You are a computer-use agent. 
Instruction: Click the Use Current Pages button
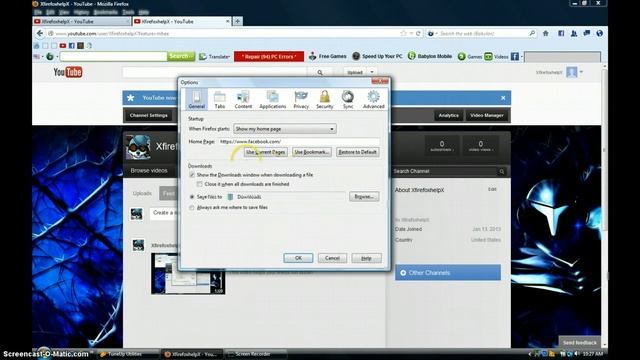(266, 152)
